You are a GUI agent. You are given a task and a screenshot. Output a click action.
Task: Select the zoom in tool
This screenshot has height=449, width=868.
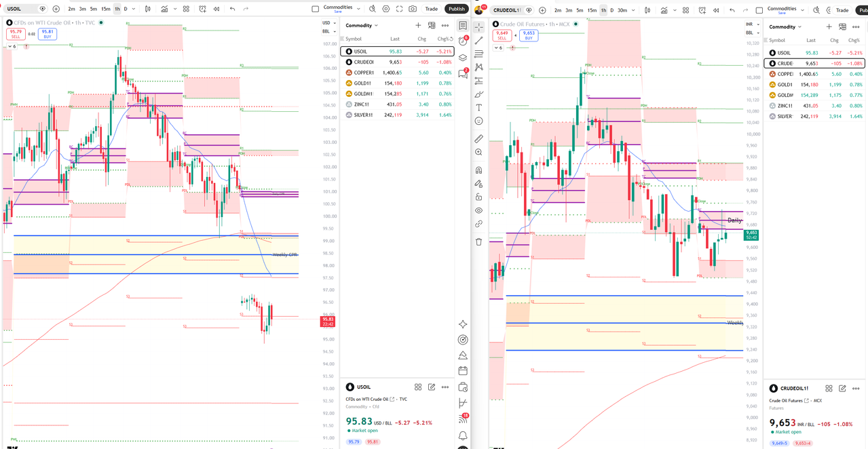coord(478,153)
